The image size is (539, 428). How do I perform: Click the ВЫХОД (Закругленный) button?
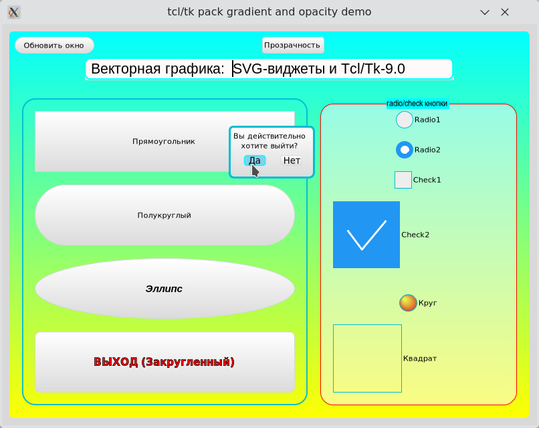(x=165, y=362)
